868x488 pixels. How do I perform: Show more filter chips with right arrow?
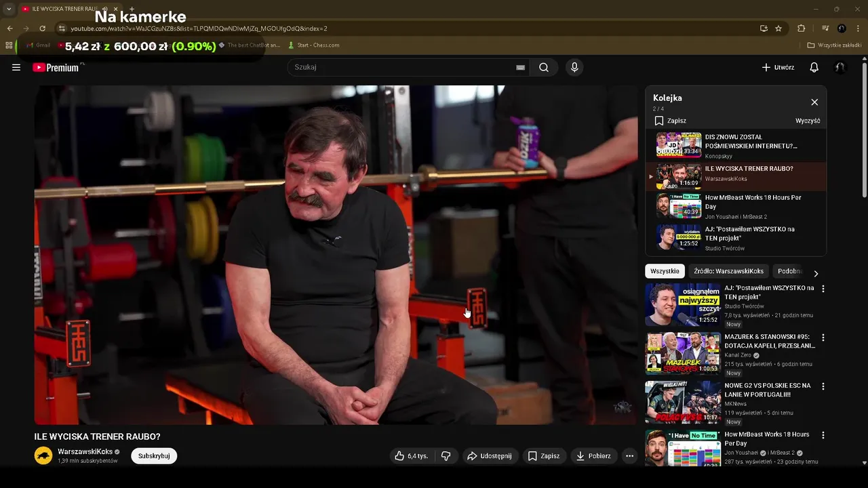(816, 273)
